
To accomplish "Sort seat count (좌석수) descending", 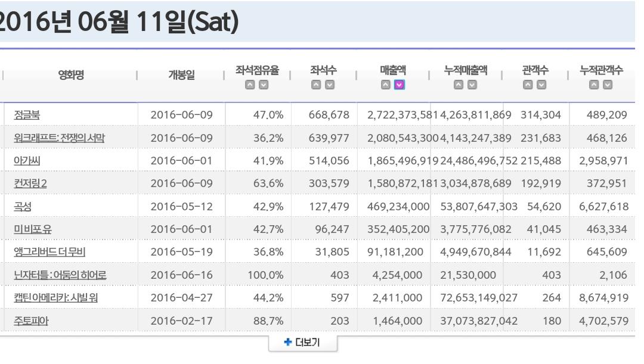I will (329, 85).
